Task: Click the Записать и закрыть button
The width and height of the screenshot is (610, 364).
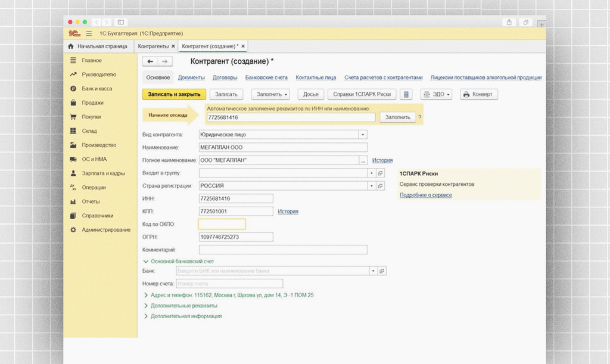Action: point(175,94)
